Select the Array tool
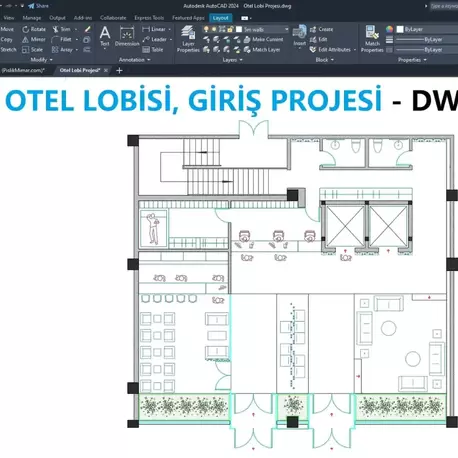This screenshot has width=458, height=458. (62, 50)
